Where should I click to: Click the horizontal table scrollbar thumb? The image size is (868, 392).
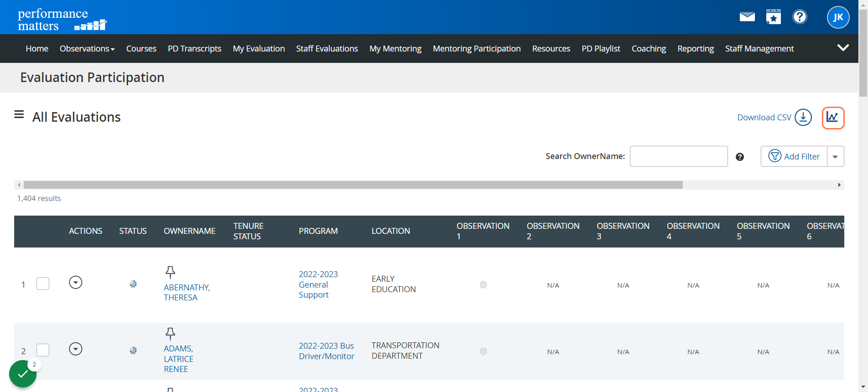click(x=353, y=185)
